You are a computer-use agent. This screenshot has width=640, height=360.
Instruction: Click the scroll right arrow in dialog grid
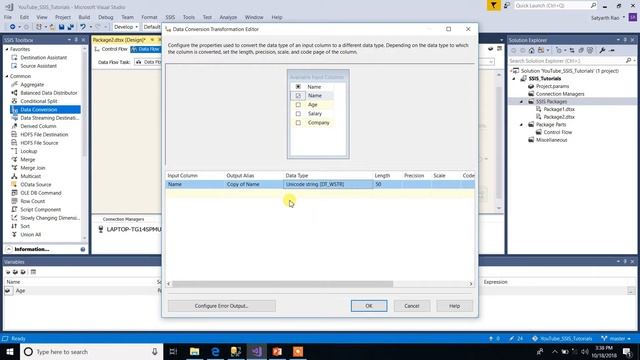click(x=471, y=284)
